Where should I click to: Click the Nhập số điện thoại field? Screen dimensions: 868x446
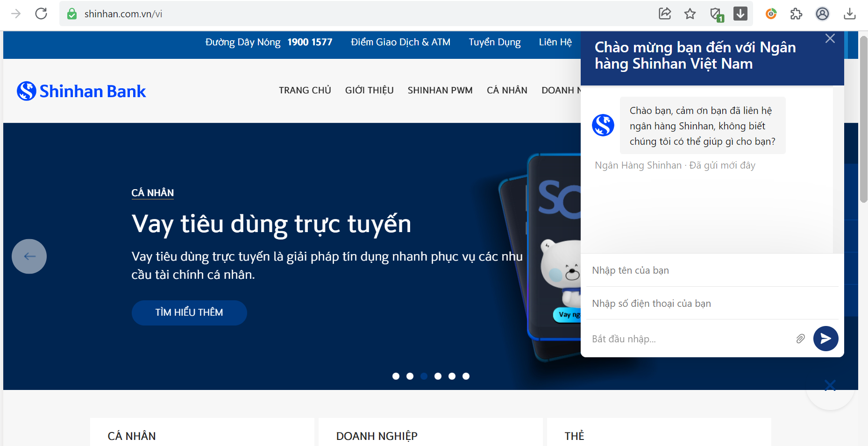coord(712,304)
